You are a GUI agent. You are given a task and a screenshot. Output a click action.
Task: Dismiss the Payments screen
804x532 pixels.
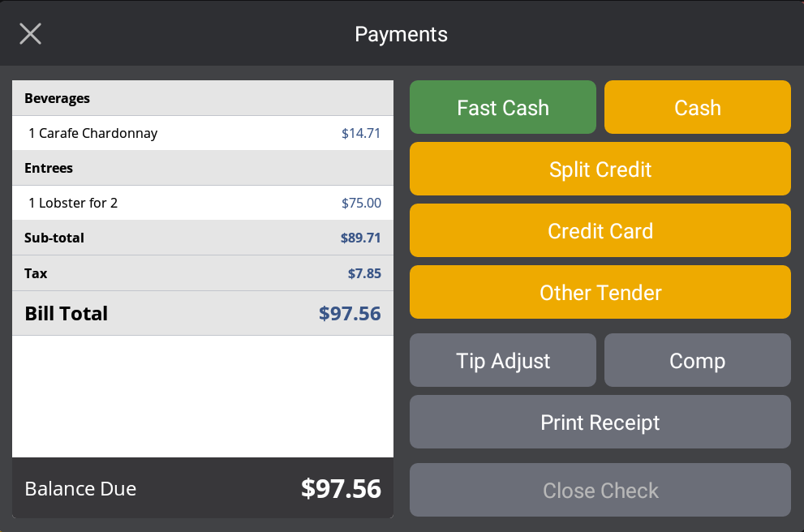click(30, 33)
